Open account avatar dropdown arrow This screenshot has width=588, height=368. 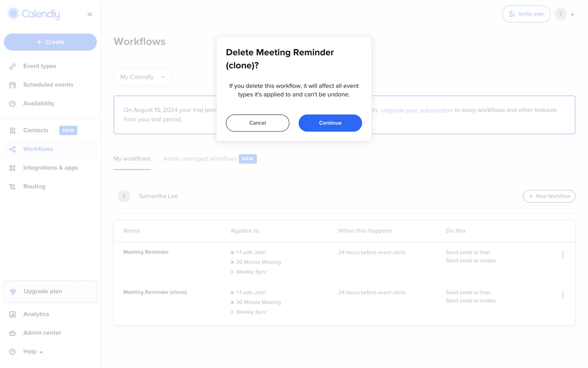point(572,14)
